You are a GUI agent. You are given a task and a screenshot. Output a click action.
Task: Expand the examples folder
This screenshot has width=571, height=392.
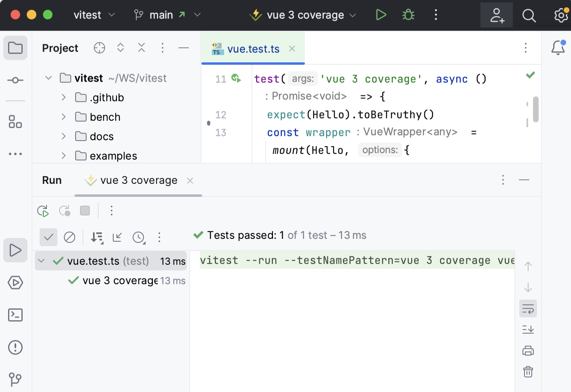63,155
